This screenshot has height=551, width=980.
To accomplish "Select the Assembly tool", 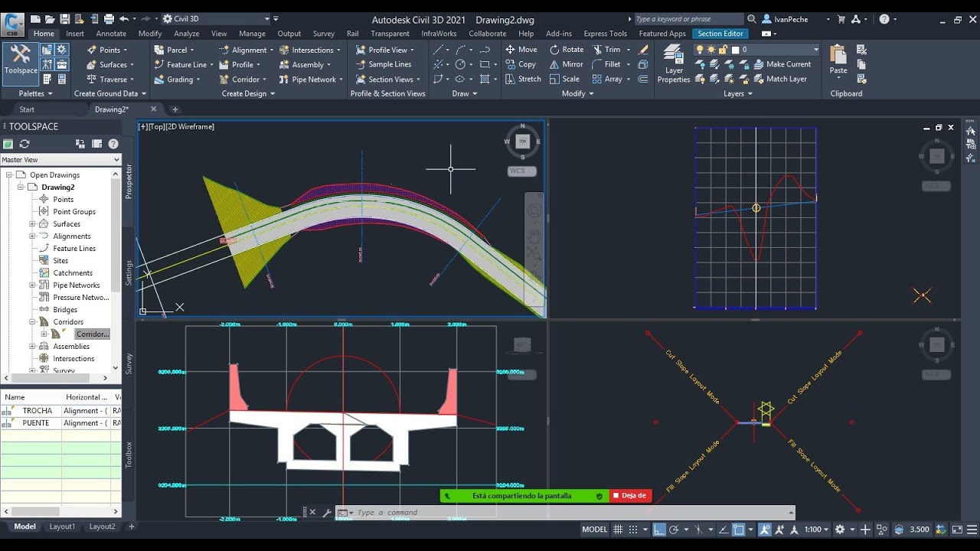I will tap(306, 64).
